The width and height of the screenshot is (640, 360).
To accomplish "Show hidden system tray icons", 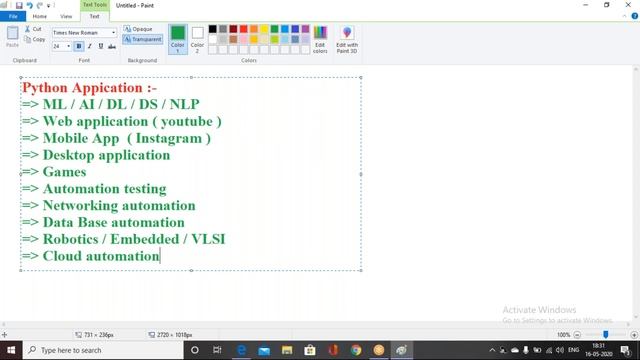I will (492, 350).
